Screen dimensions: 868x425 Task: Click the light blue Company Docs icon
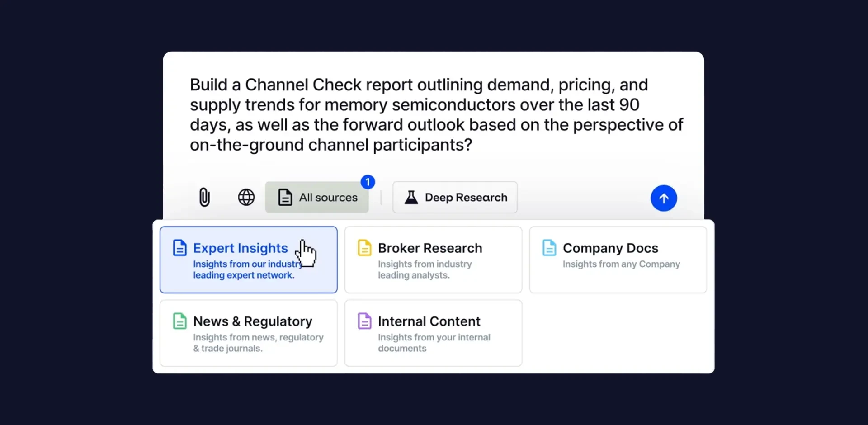point(549,248)
